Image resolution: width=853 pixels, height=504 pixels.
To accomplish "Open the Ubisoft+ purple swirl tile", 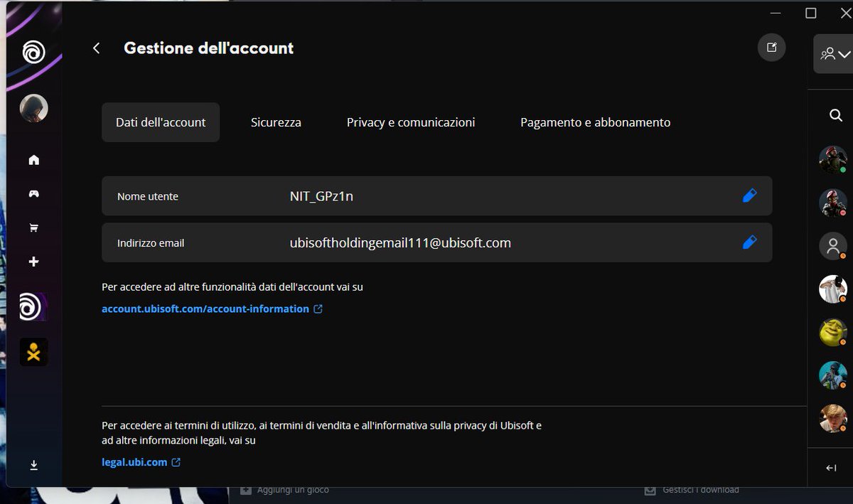I will 33,306.
